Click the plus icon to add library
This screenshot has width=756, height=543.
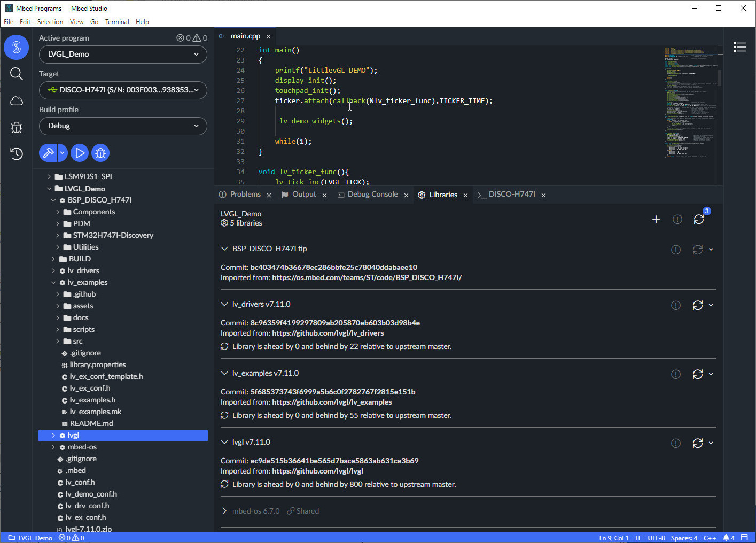pos(656,219)
